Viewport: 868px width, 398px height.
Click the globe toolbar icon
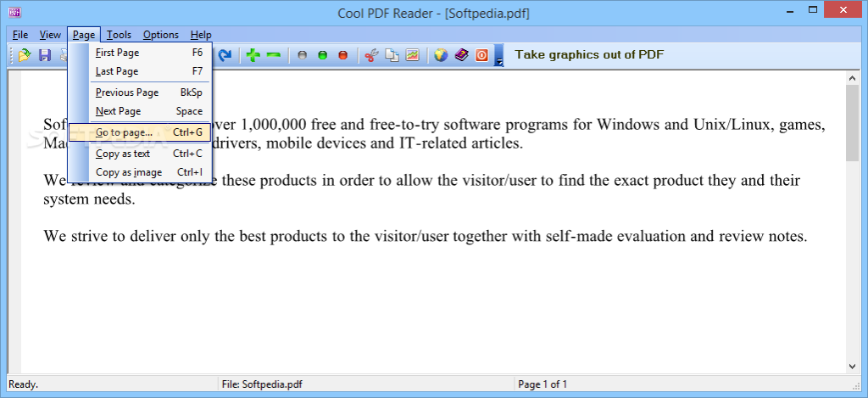(x=441, y=55)
